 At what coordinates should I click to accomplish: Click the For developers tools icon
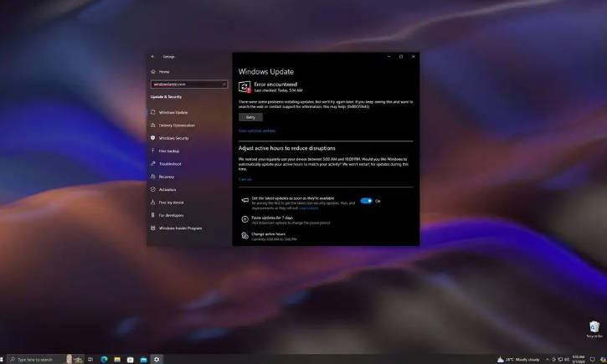pos(153,215)
